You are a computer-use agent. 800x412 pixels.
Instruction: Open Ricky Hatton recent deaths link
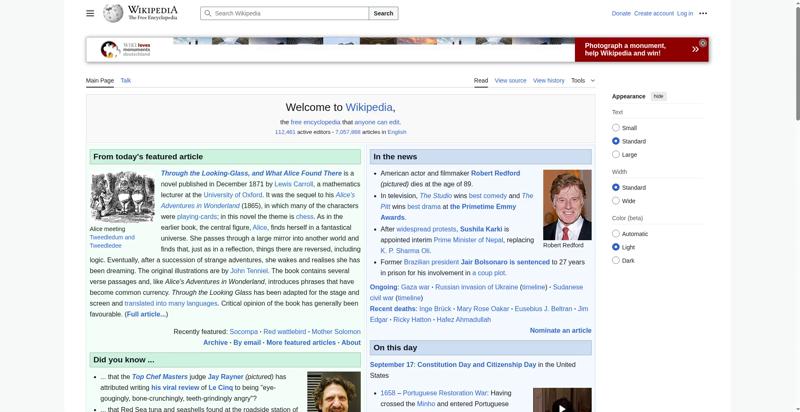coord(412,320)
